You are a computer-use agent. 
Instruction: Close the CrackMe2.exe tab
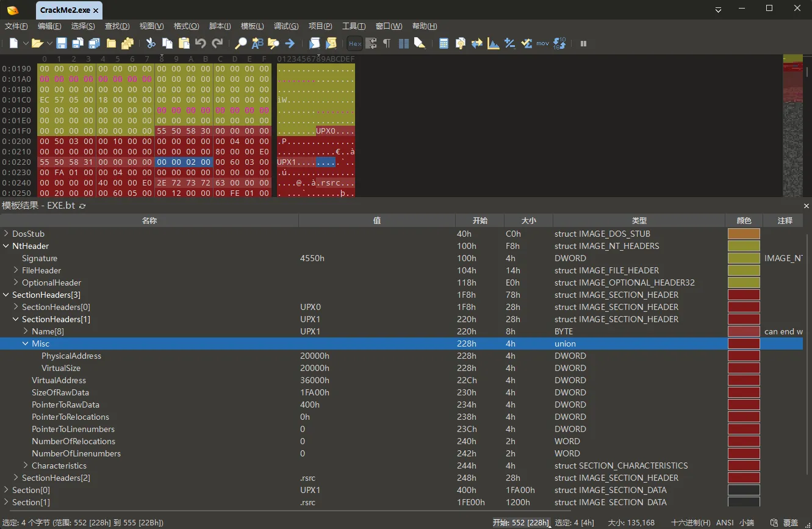pos(96,10)
